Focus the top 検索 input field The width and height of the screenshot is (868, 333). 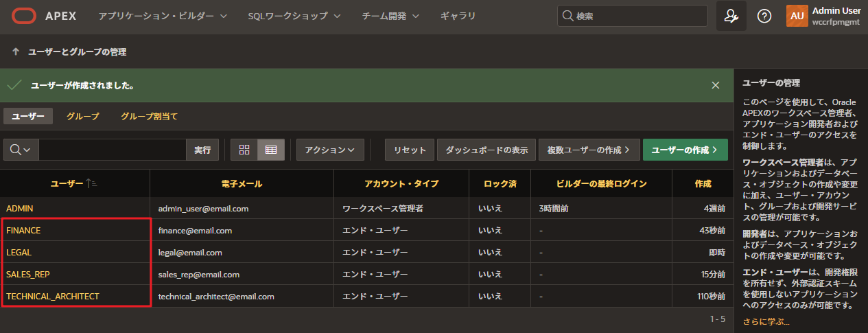pos(632,16)
